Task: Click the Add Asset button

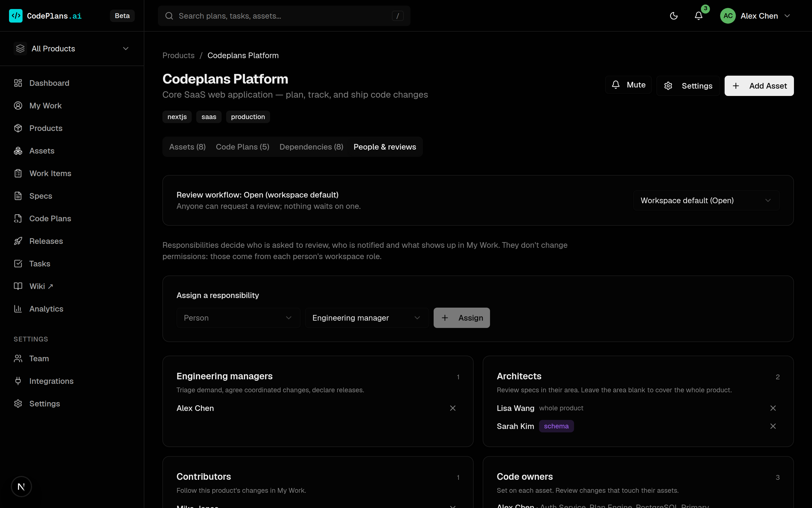Action: [759, 86]
